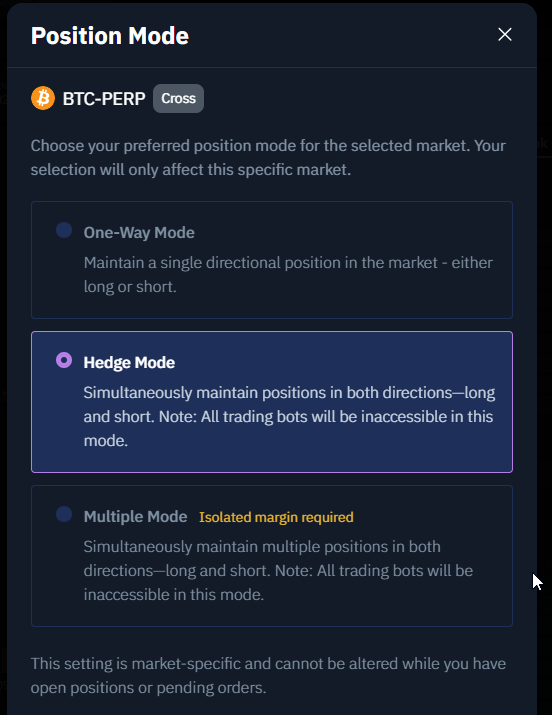Close the Position Mode dialog
This screenshot has height=715, width=552.
505,34
